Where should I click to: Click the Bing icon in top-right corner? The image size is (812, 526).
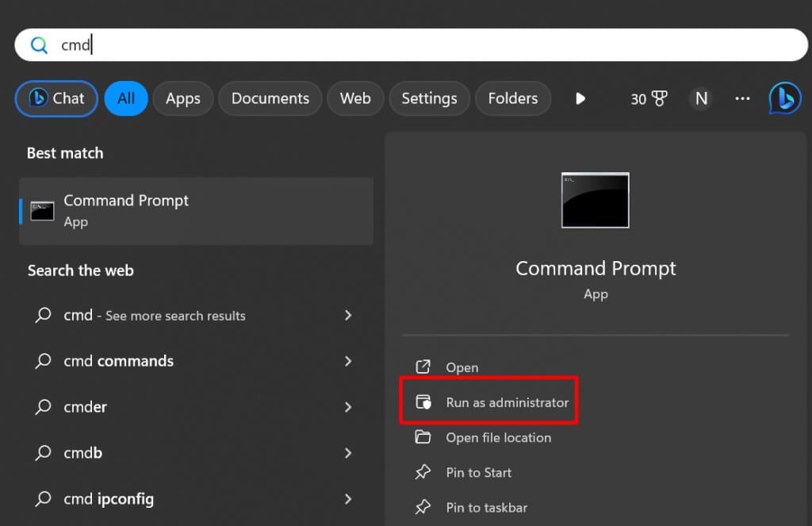[784, 98]
